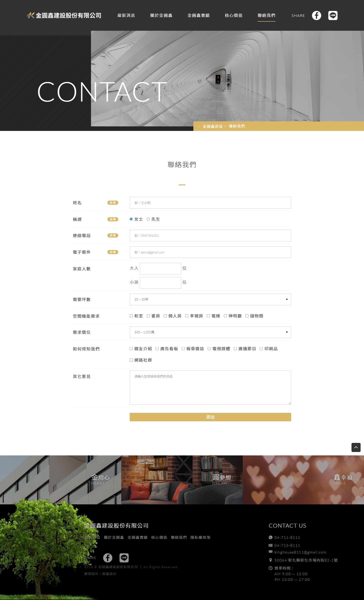Open the Facebook icon in the footer
364x600 pixels.
(x=108, y=558)
